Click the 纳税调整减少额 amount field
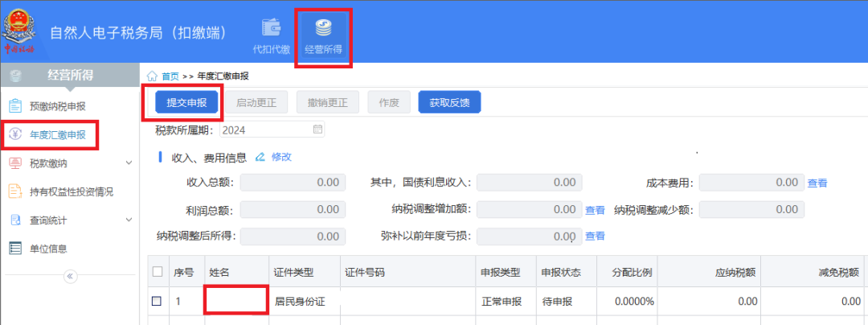This screenshot has height=325, width=868. pyautogui.click(x=751, y=209)
